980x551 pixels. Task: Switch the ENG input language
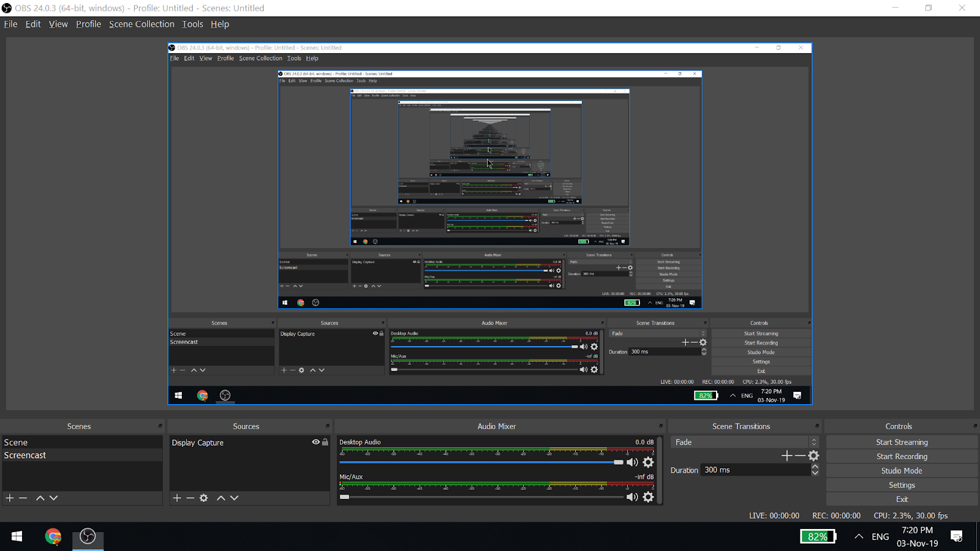(880, 536)
